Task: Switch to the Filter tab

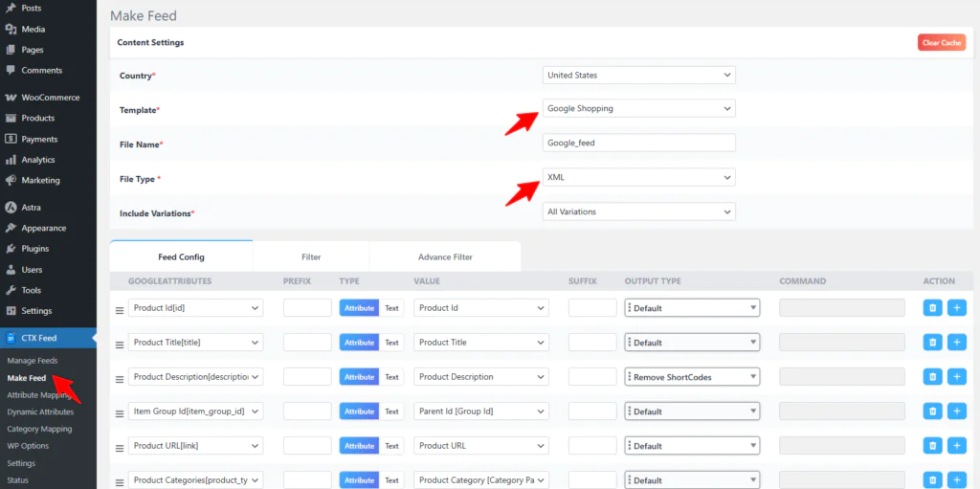Action: [311, 257]
